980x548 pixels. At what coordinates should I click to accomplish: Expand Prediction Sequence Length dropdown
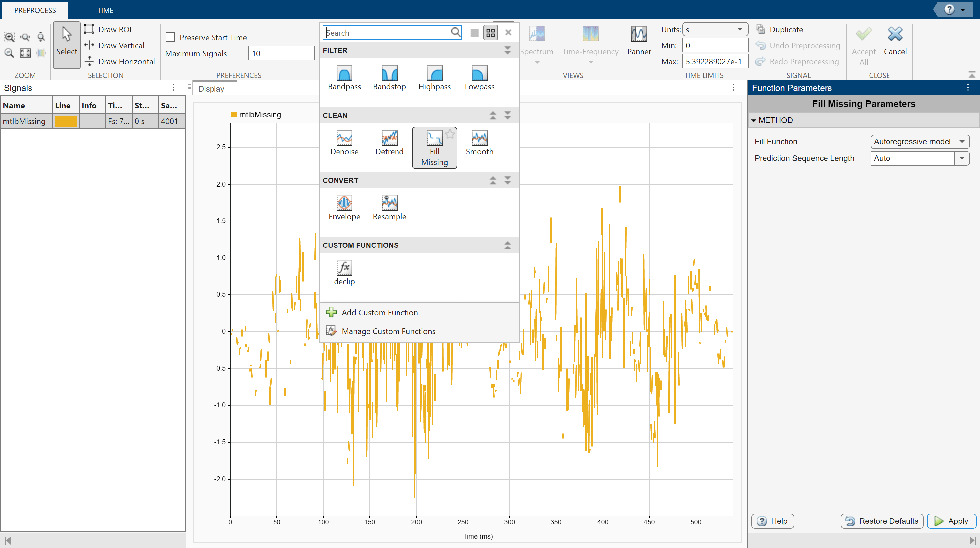(962, 159)
